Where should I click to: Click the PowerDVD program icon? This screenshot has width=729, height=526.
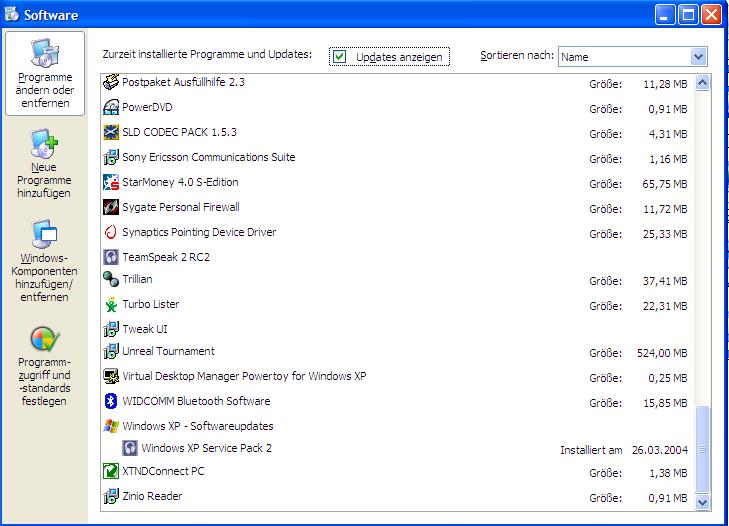pyautogui.click(x=111, y=107)
